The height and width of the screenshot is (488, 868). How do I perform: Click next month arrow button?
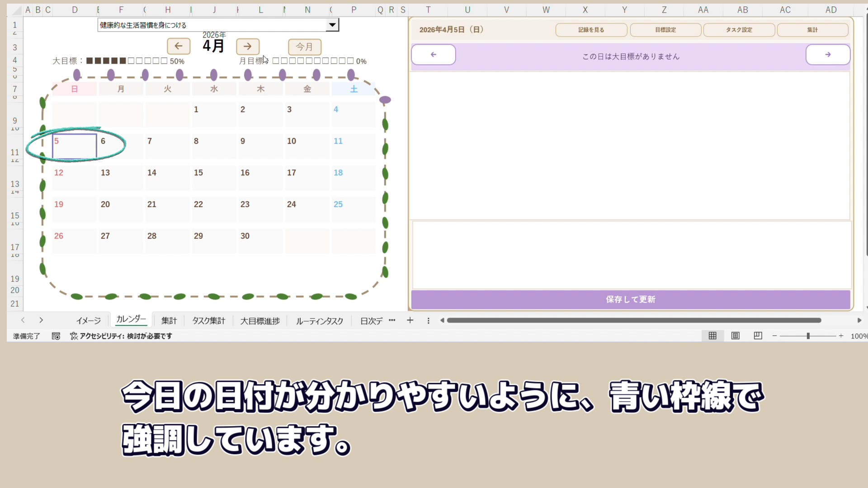[247, 46]
